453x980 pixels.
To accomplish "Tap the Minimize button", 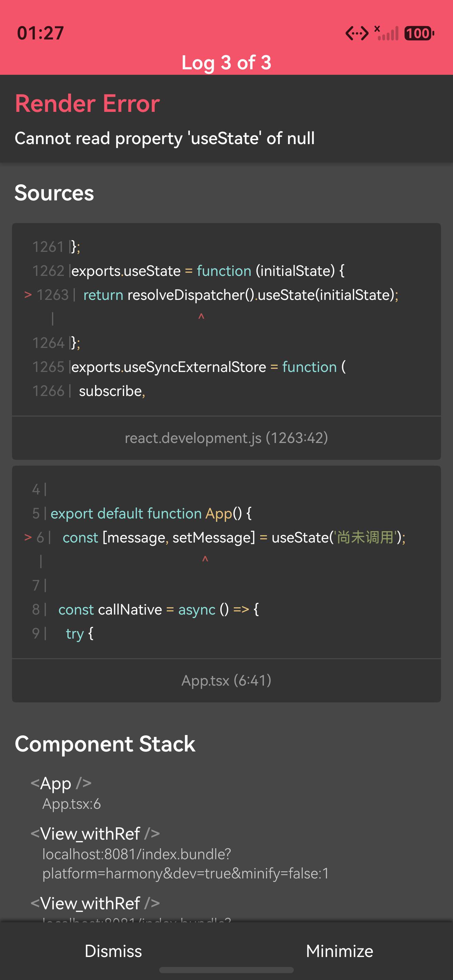I will [x=340, y=951].
